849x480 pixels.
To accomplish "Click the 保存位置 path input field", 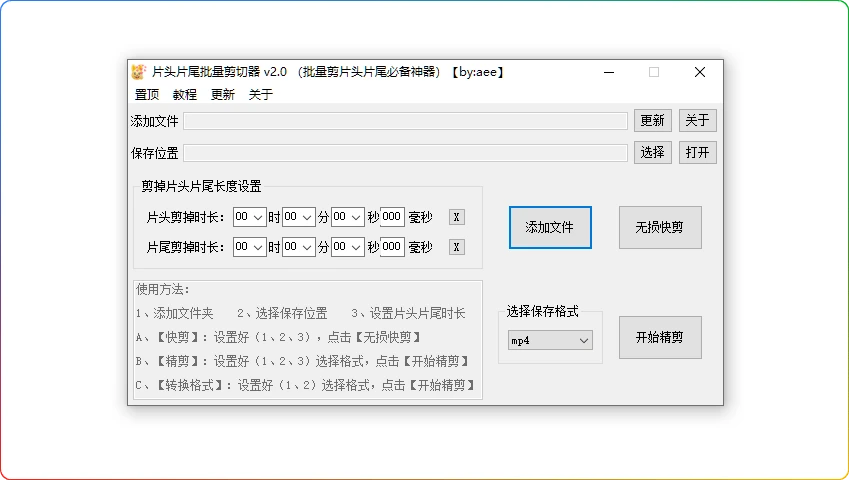I will click(x=405, y=153).
